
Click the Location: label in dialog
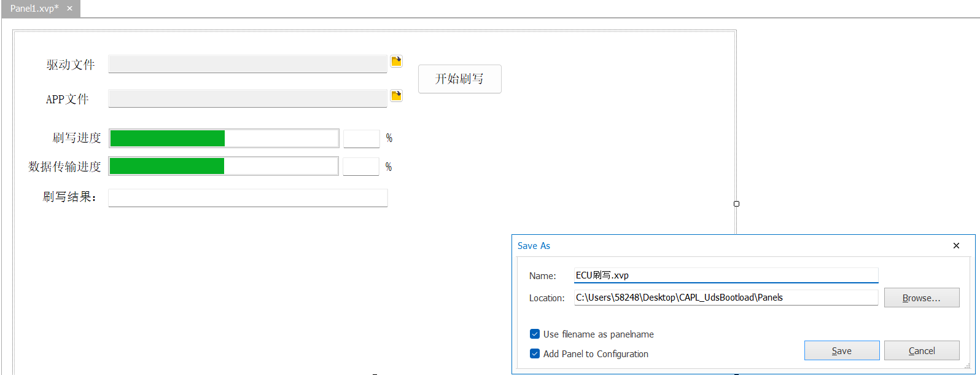(x=546, y=298)
